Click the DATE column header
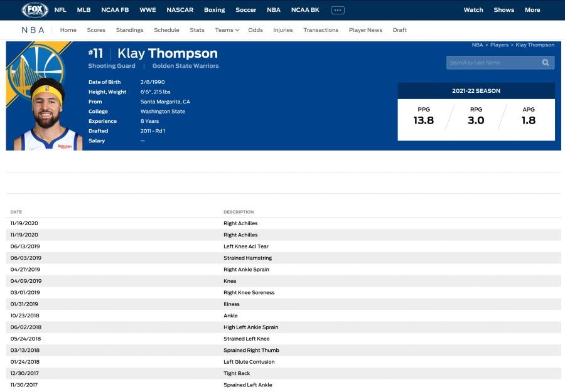The image size is (565, 392). (x=16, y=212)
